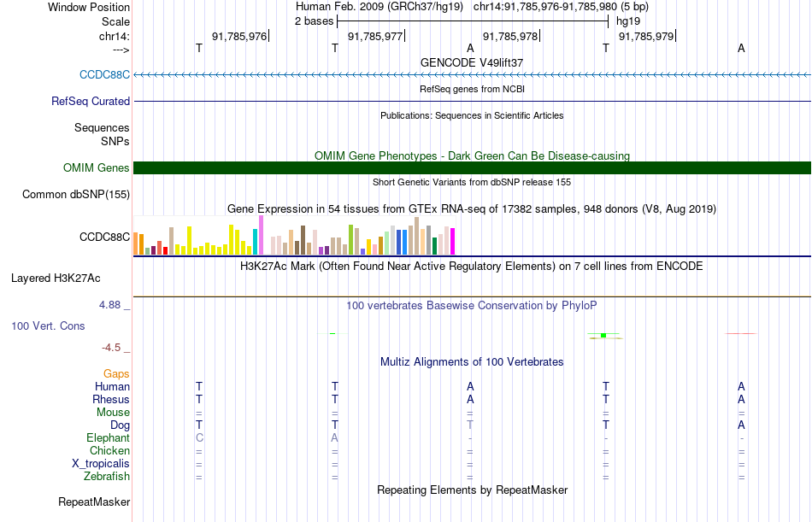Click the hg19 label beside scale bar
812x522 pixels.
point(628,21)
